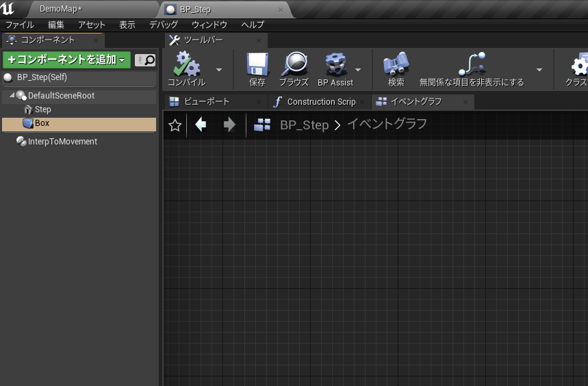Click the Unreal Engine logo icon
This screenshot has height=386, width=588.
pos(8,8)
